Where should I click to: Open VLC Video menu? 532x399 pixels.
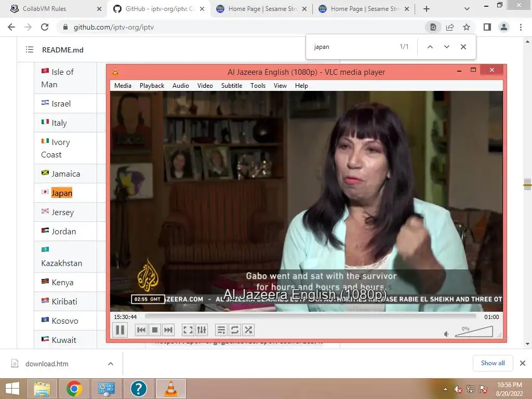tap(205, 86)
